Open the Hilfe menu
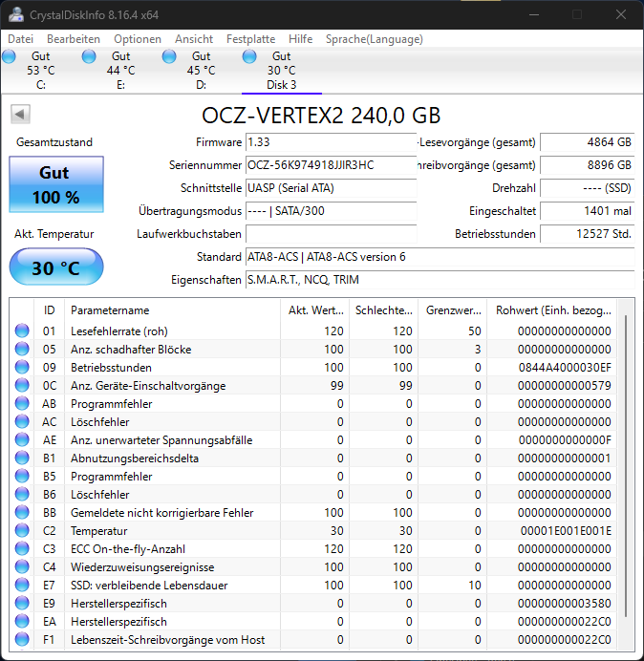The height and width of the screenshot is (661, 644). coord(300,39)
